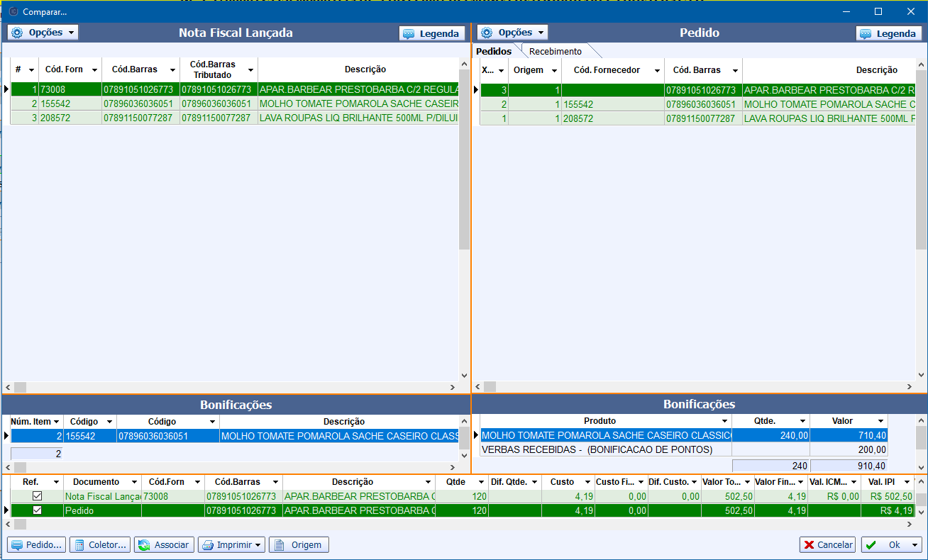Screen dimensions: 928x560
Task: Click the Origem document icon button
Action: tap(280, 545)
